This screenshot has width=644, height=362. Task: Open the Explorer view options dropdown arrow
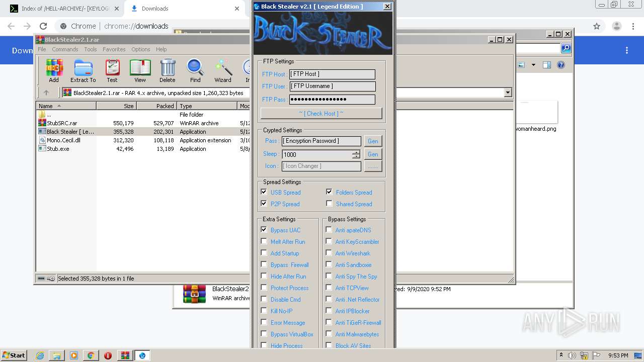pos(533,65)
